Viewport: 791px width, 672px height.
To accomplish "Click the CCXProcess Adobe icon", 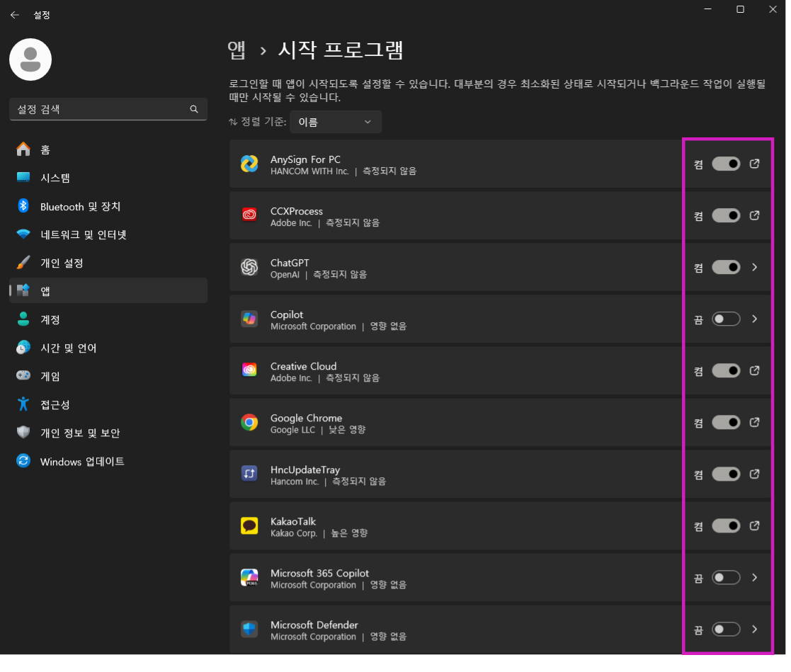I will pos(249,215).
